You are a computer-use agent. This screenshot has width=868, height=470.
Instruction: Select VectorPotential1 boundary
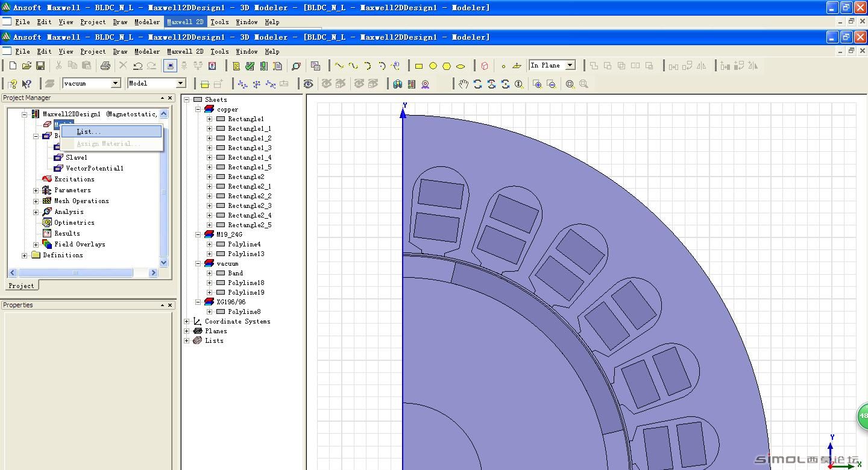pos(95,168)
